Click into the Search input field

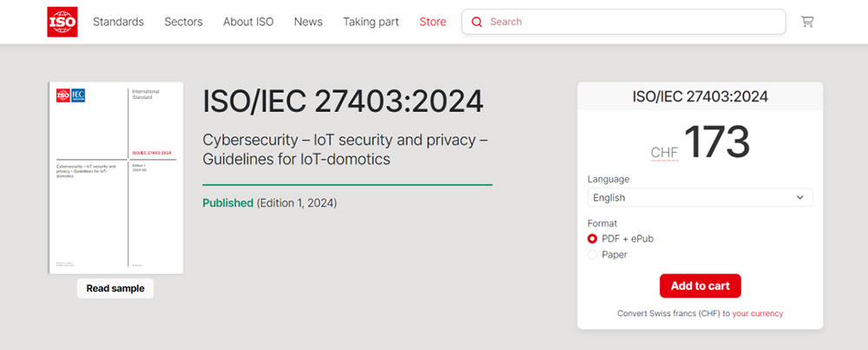[634, 22]
